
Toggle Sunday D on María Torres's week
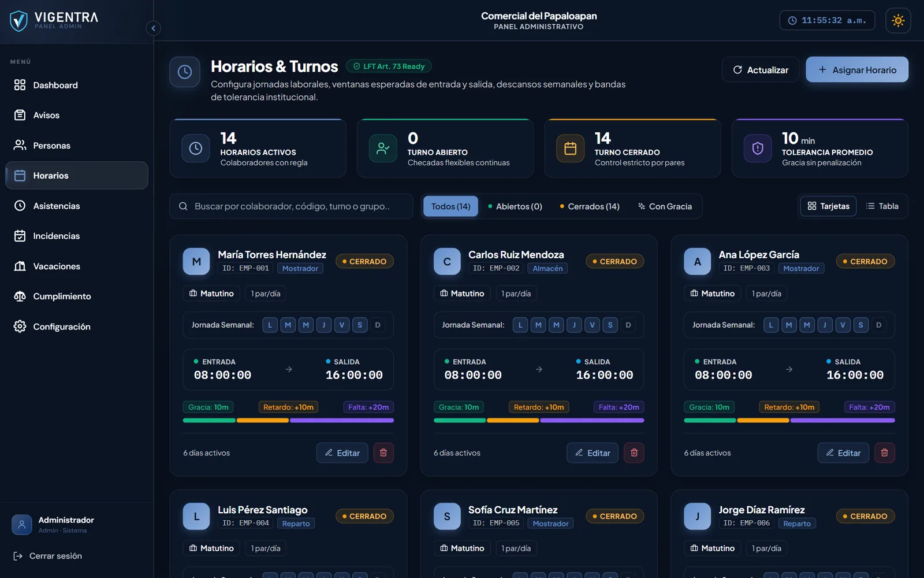[x=378, y=325]
